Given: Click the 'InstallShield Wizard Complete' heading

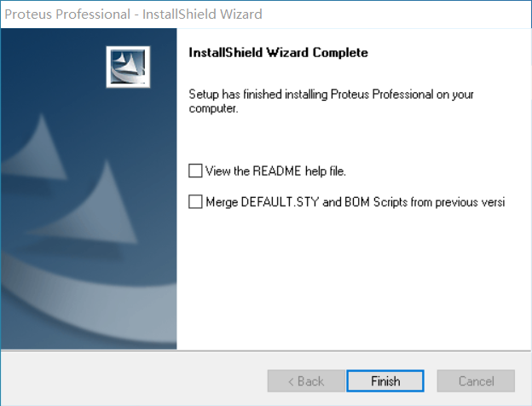Looking at the screenshot, I should 278,53.
